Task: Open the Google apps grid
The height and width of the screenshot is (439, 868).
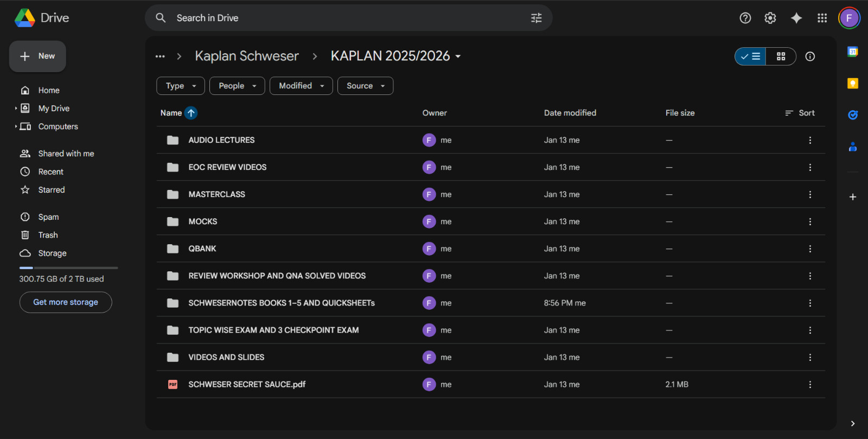Action: (x=822, y=18)
